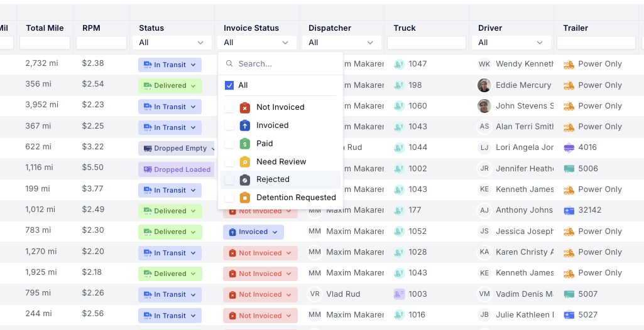Click the green Paid clipboard icon
Image resolution: width=644 pixels, height=330 pixels.
[245, 144]
